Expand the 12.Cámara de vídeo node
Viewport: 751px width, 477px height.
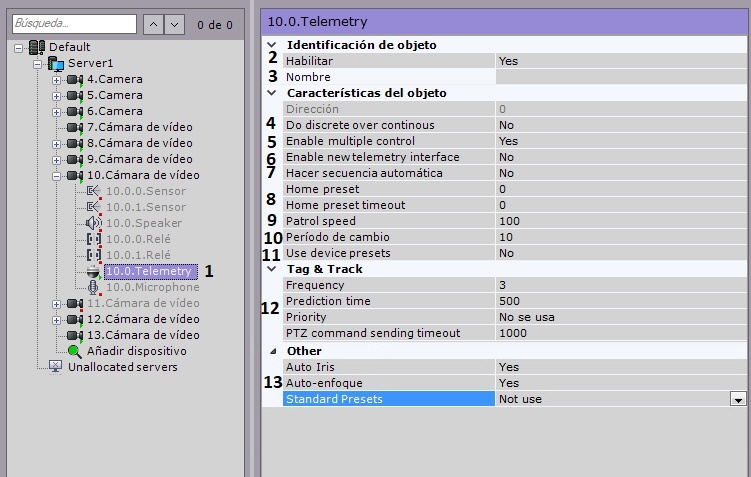tap(57, 320)
